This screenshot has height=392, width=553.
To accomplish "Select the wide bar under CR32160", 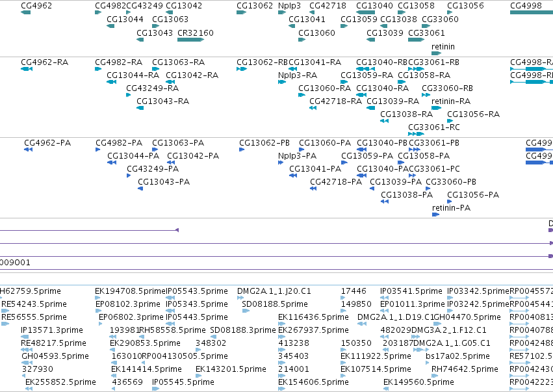I will pyautogui.click(x=191, y=40).
